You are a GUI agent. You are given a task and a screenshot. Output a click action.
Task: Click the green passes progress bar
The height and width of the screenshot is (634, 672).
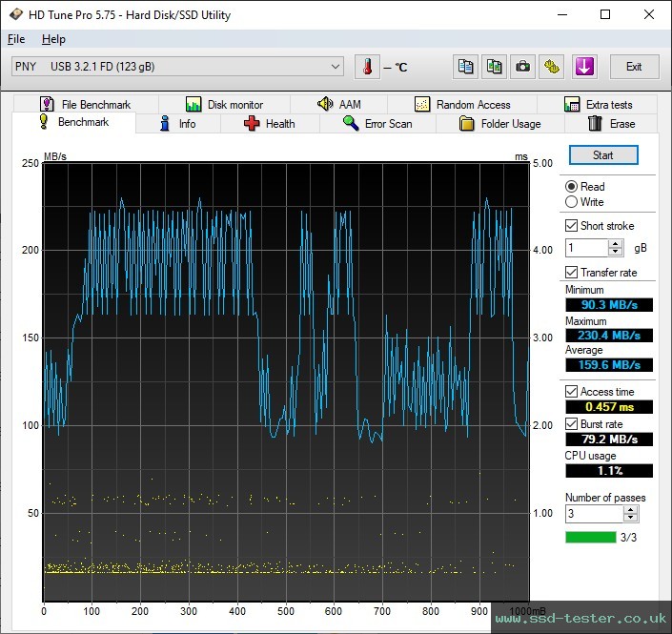coord(591,537)
